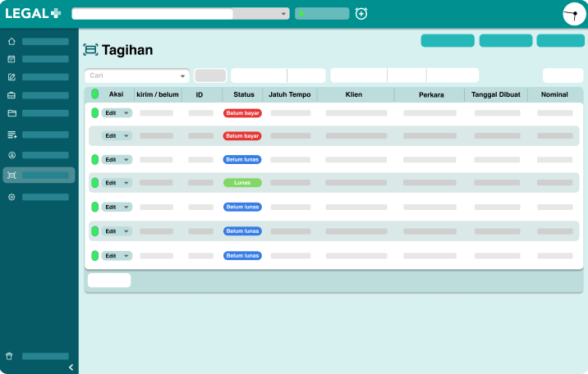Open Edit dropdown in second Belum bayar row
Screen dimensions: 588x374
[x=117, y=136]
